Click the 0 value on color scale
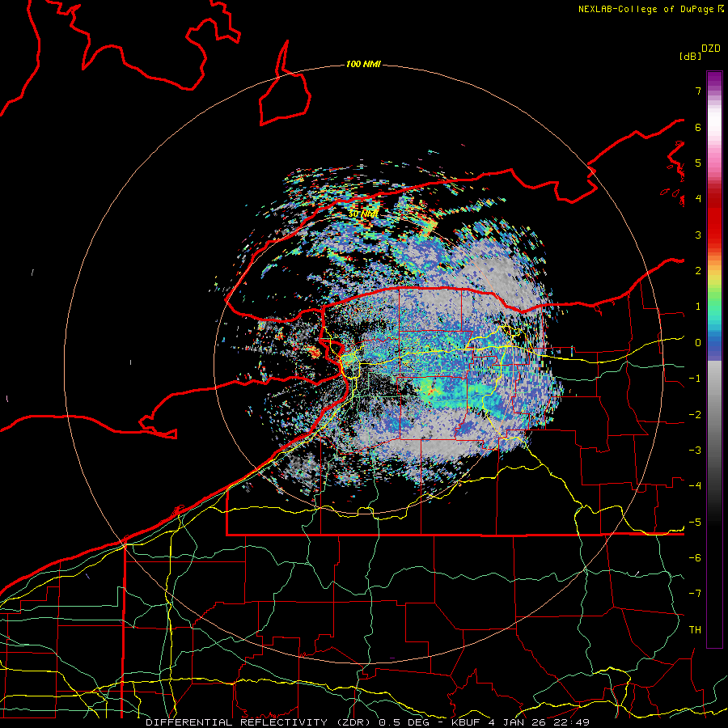The width and height of the screenshot is (728, 728). (698, 343)
